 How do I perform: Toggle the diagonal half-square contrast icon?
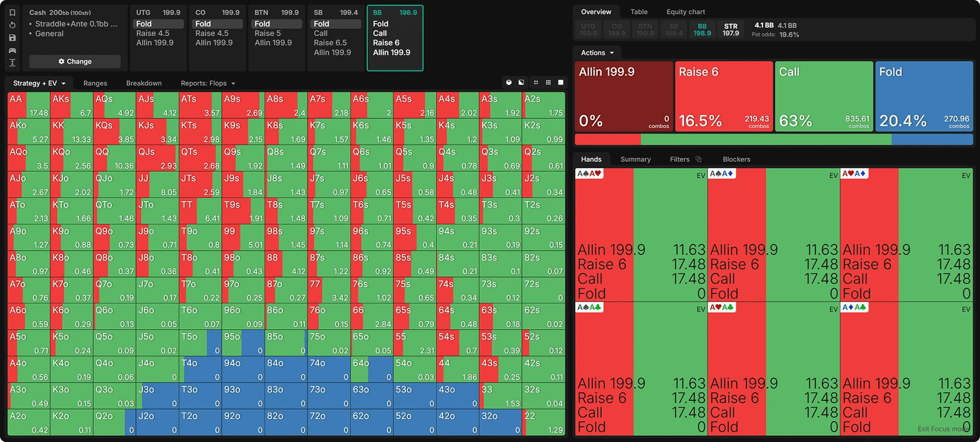tap(521, 83)
